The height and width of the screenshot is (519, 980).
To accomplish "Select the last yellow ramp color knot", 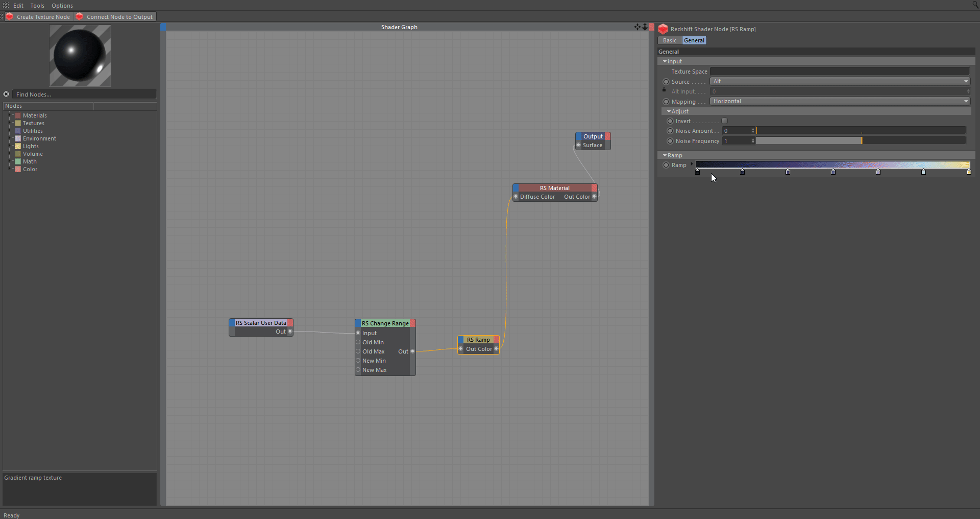I will click(x=969, y=172).
